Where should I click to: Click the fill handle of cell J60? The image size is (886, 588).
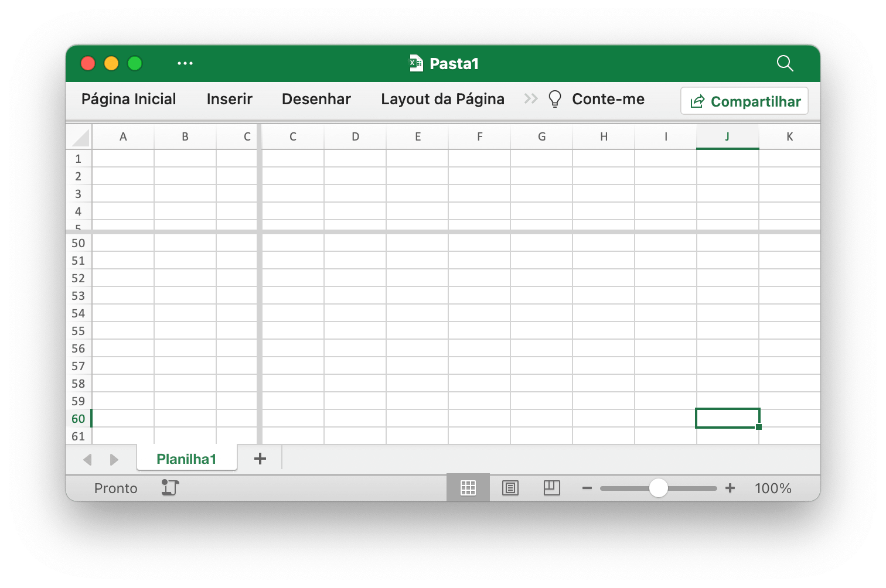759,427
